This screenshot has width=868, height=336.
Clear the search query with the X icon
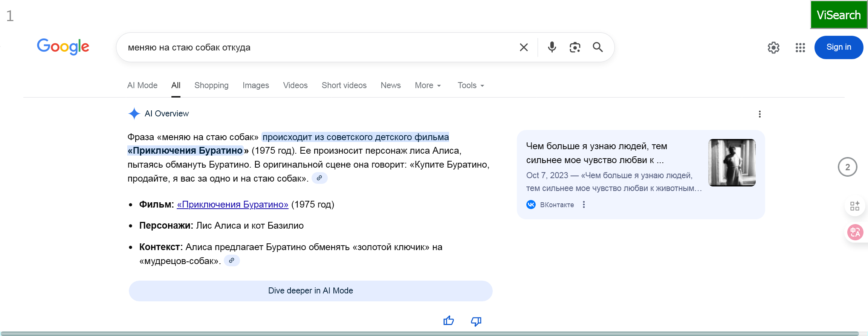(x=524, y=47)
